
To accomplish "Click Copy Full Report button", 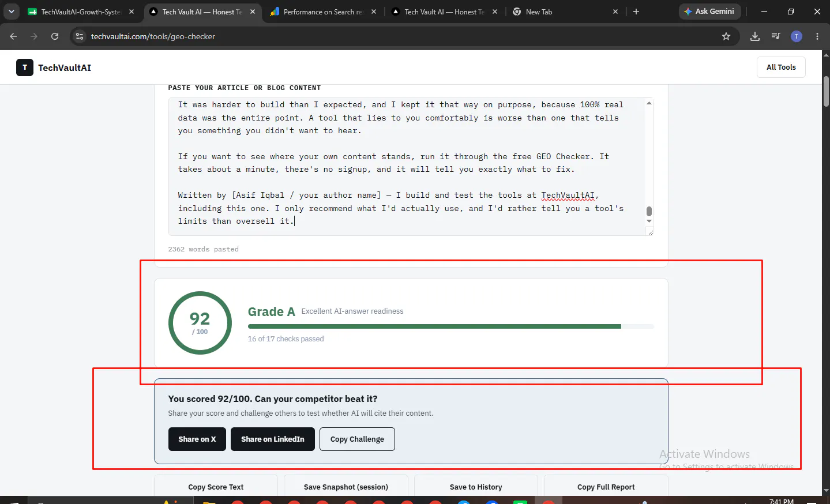I will tap(606, 487).
